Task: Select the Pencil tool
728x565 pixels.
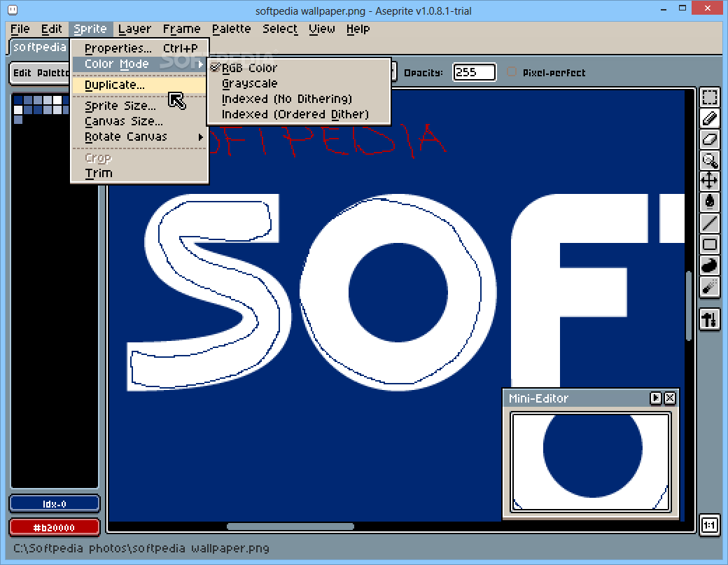Action: [709, 118]
